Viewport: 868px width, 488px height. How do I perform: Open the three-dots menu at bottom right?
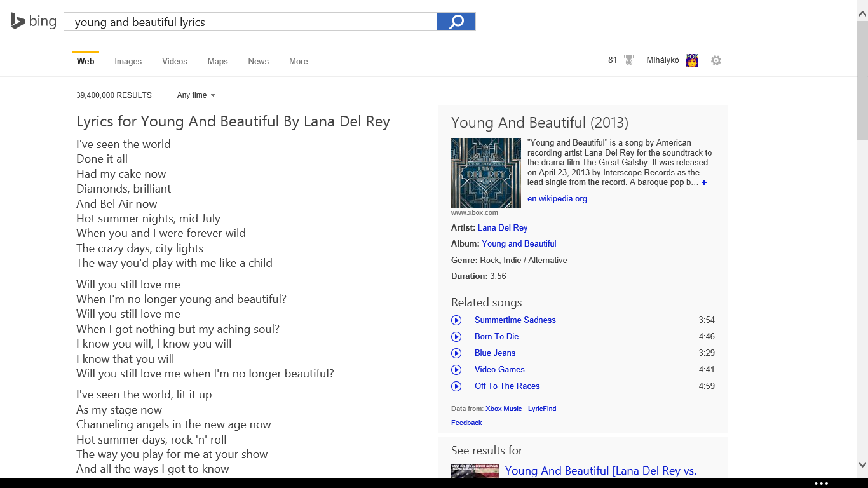click(822, 484)
